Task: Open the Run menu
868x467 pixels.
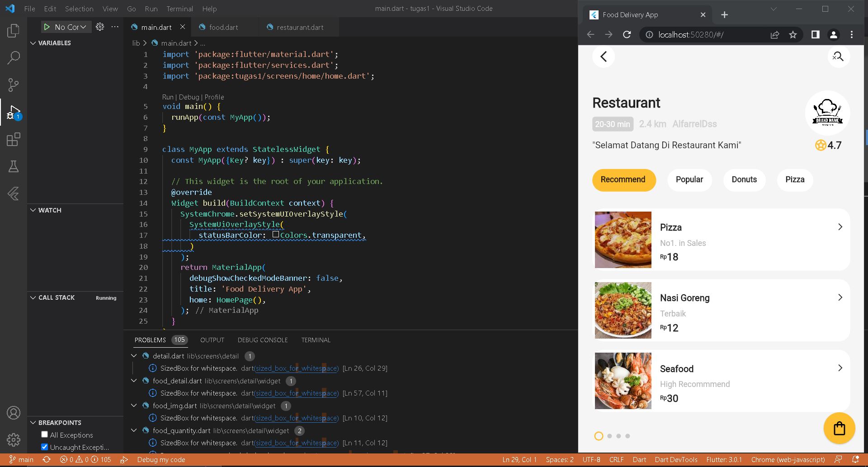Action: pos(151,9)
